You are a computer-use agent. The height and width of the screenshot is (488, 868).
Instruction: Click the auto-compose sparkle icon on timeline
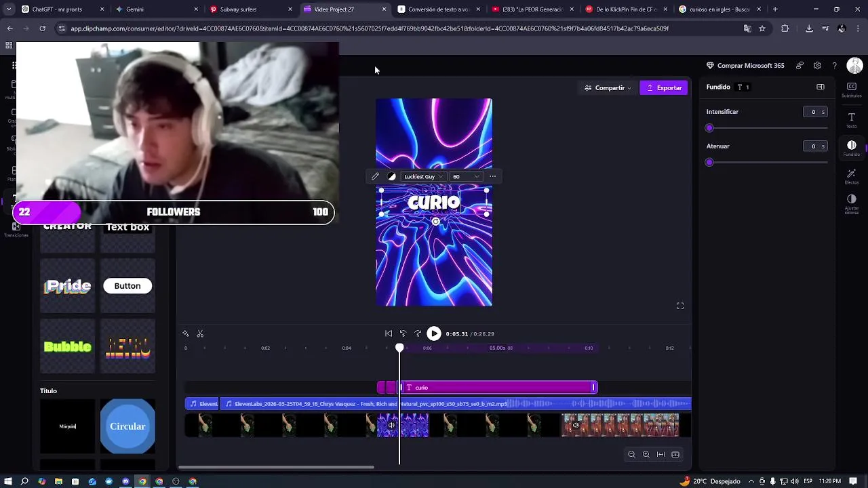[x=186, y=333]
